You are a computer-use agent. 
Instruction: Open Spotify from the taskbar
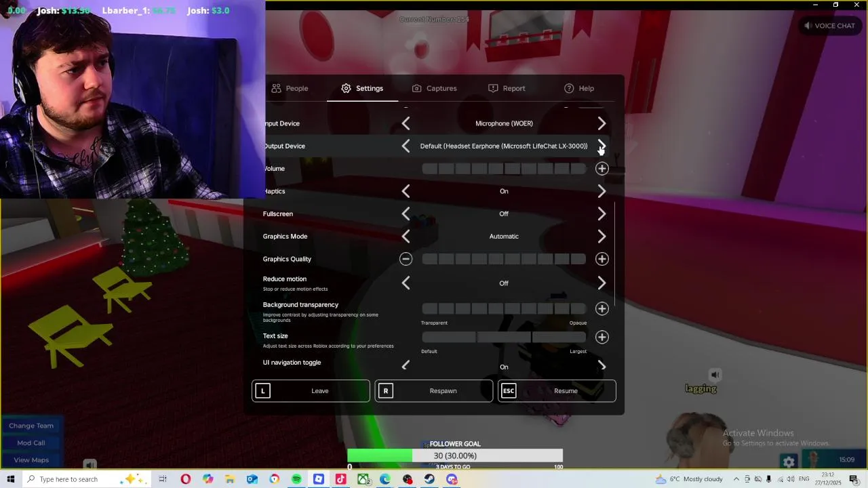pyautogui.click(x=296, y=479)
